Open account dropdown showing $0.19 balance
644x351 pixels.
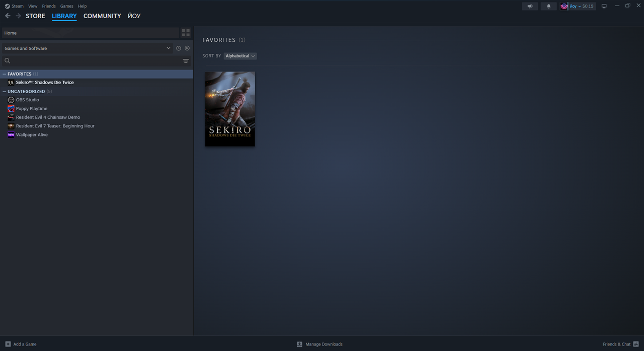tap(581, 6)
